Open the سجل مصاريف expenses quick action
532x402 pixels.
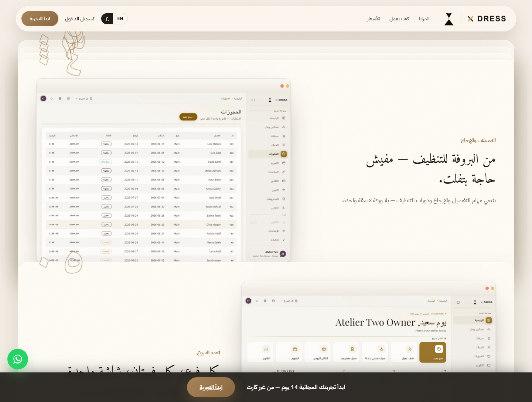click(x=347, y=352)
